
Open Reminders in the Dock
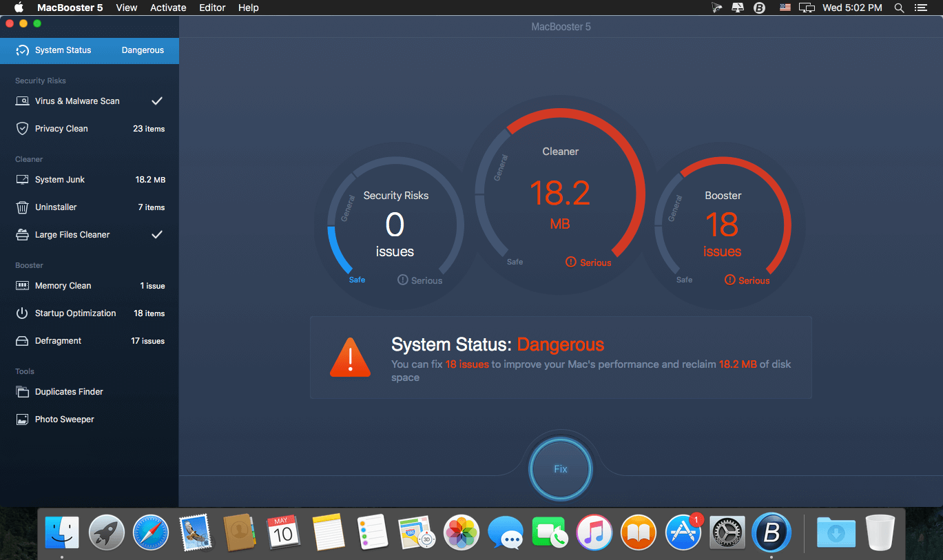[373, 532]
